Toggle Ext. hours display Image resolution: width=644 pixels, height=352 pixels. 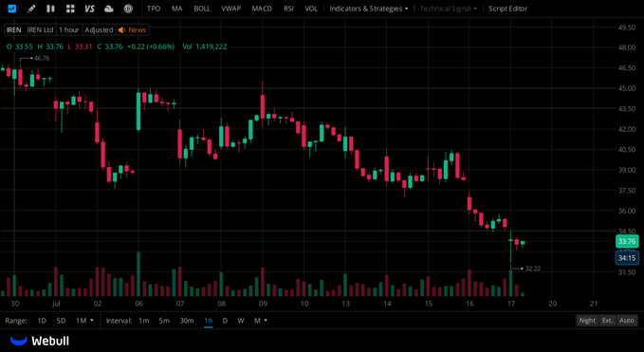(607, 321)
